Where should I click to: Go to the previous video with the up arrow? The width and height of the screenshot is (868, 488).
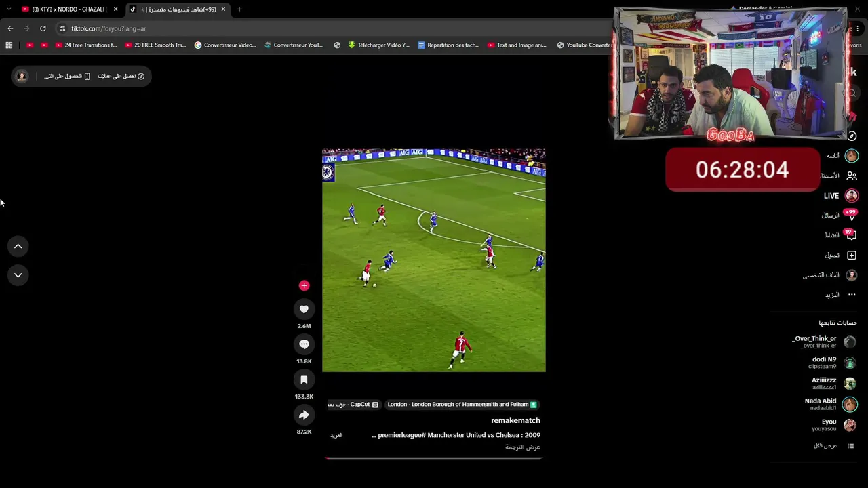click(18, 246)
